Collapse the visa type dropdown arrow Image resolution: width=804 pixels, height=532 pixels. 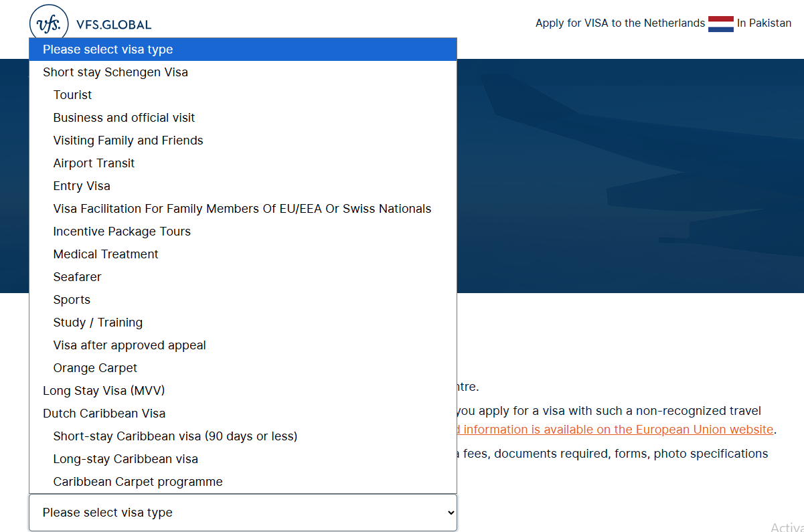click(451, 513)
